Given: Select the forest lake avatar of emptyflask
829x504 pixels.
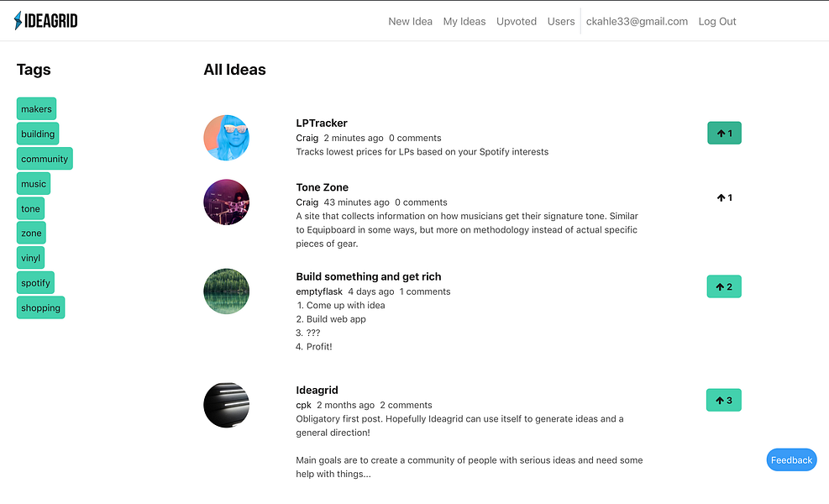Looking at the screenshot, I should click(226, 291).
